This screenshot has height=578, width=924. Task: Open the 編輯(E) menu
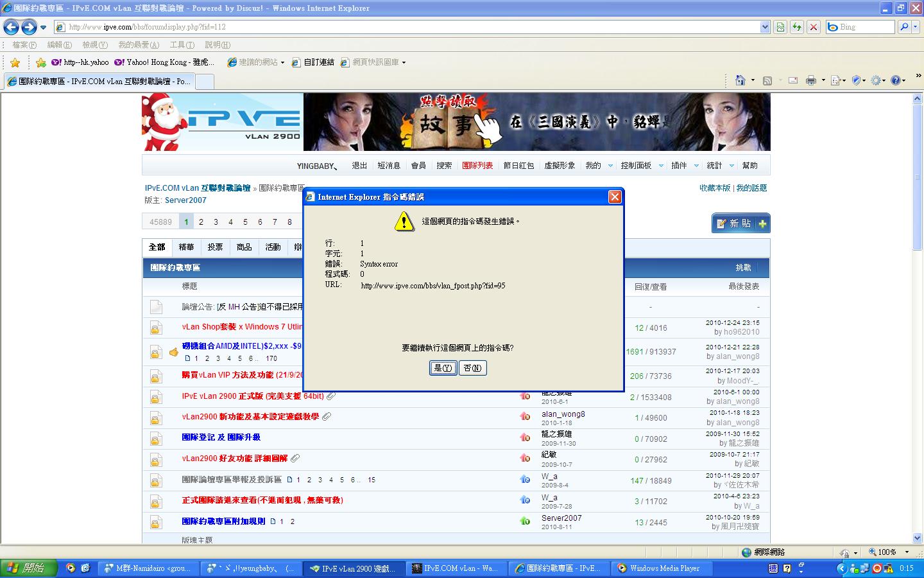60,45
